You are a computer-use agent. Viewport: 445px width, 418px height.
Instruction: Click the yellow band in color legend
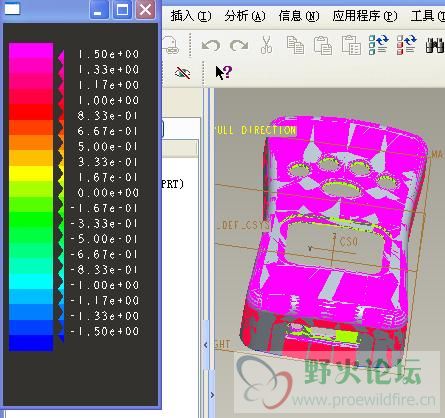coord(31,173)
